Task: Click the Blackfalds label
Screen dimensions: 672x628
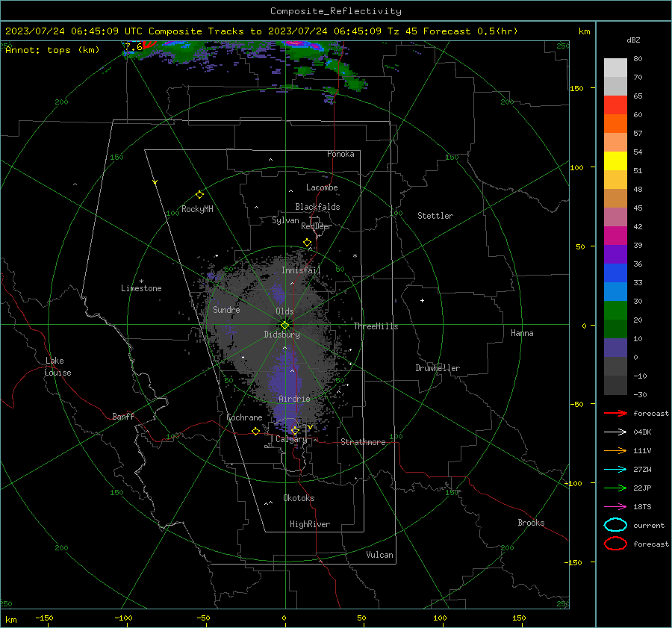Action: tap(317, 207)
